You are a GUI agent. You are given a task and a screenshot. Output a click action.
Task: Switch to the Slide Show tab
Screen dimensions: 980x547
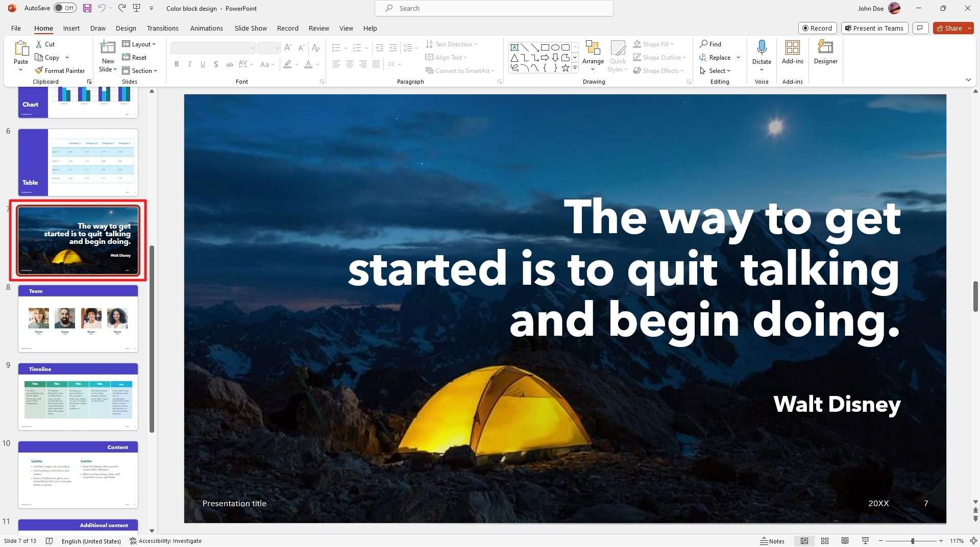pos(251,28)
